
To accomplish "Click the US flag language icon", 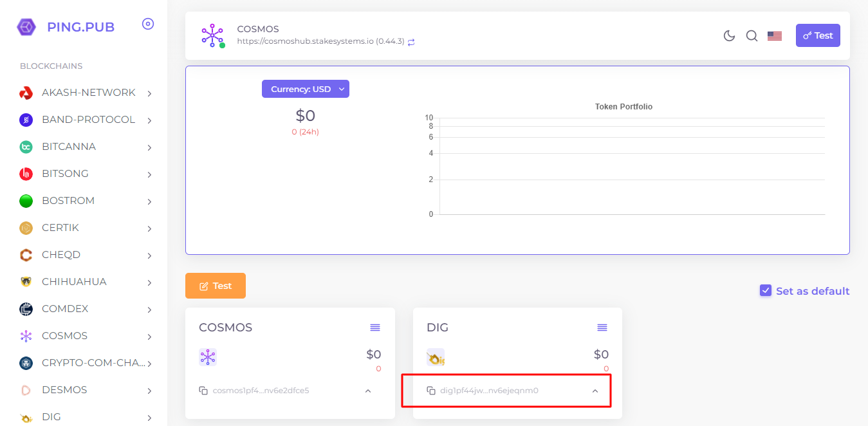I will pyautogui.click(x=775, y=36).
